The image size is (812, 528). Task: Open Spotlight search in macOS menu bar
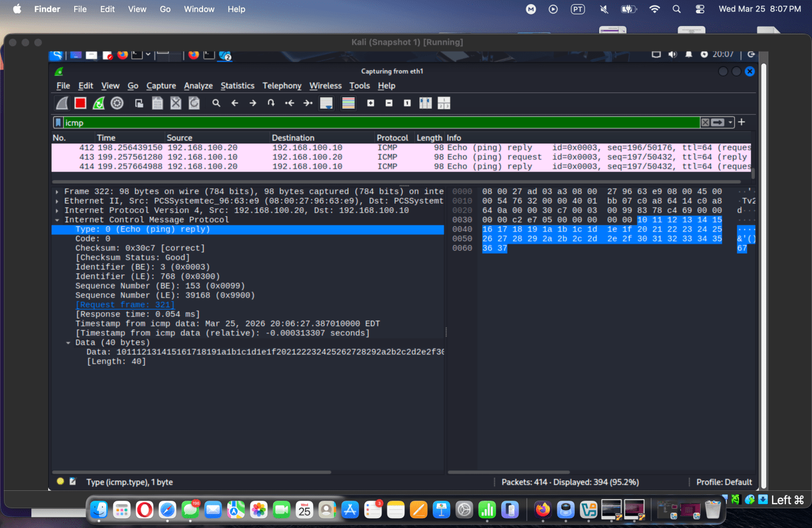pyautogui.click(x=676, y=9)
